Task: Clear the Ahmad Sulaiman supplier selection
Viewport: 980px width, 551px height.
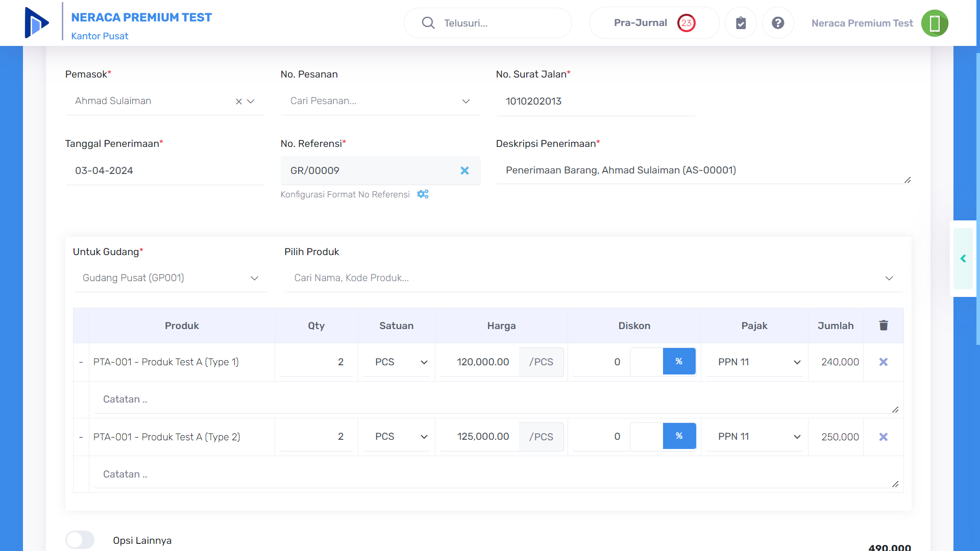Action: [x=238, y=102]
